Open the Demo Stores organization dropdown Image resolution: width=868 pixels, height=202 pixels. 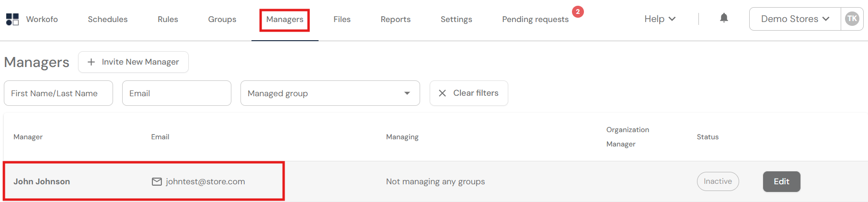(795, 19)
